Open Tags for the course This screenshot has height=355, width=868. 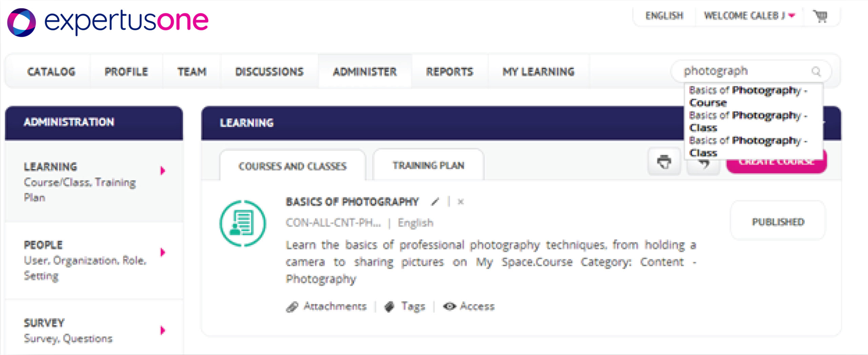[x=405, y=306]
